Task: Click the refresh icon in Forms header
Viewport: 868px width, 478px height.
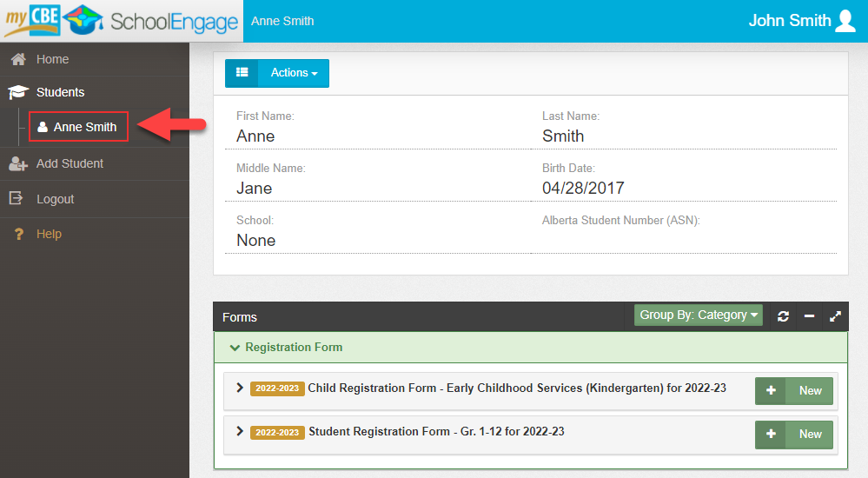Action: click(x=783, y=316)
